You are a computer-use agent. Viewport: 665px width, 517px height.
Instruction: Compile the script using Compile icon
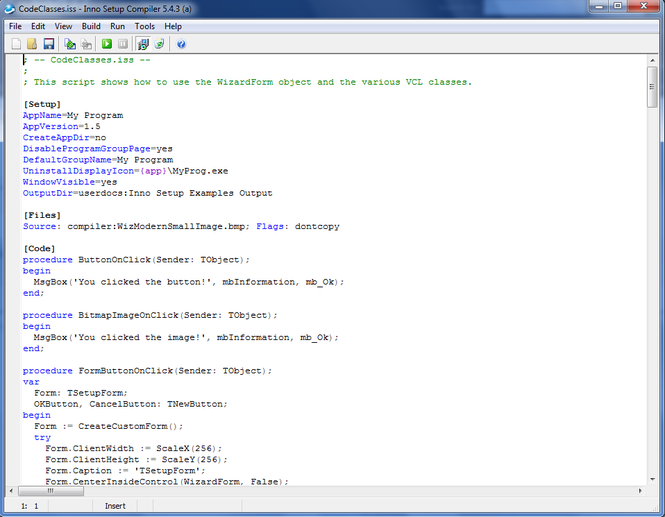(70, 44)
